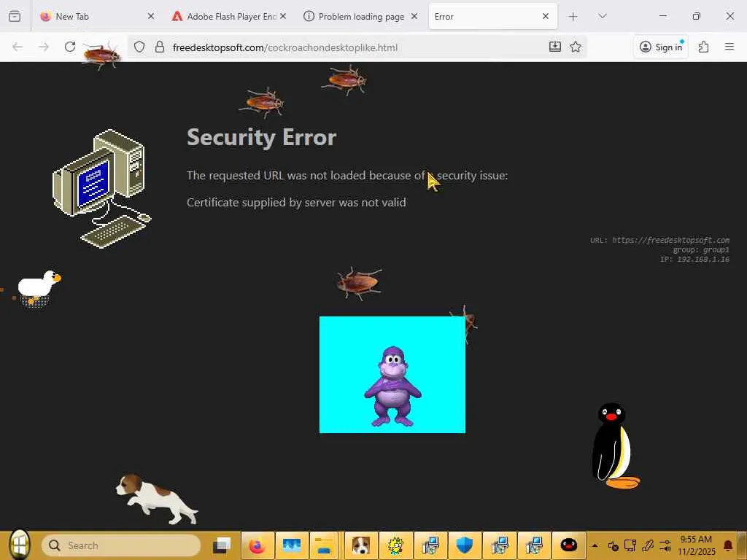The height and width of the screenshot is (560, 747).
Task: Click the taskbar Search box
Action: (120, 545)
